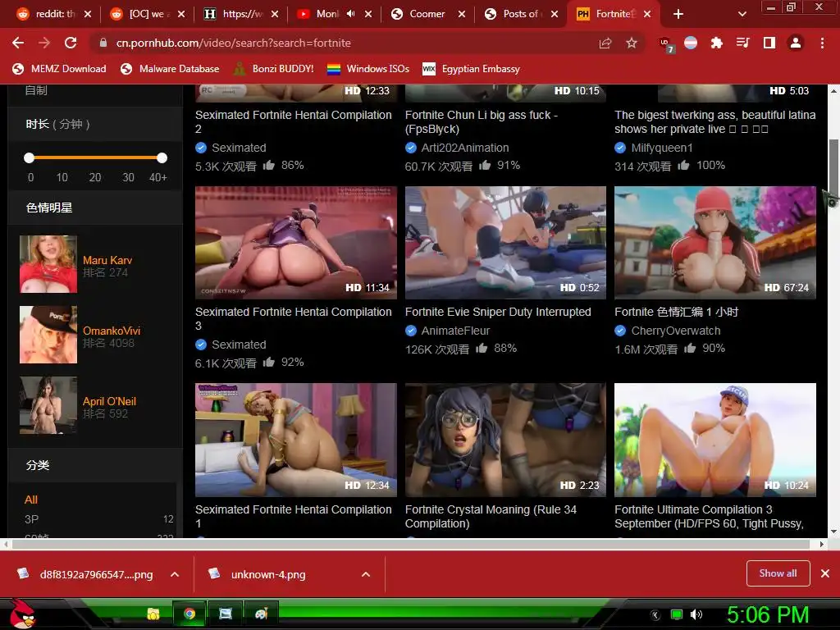Mute audio on the YouTube Monl tab

[350, 14]
